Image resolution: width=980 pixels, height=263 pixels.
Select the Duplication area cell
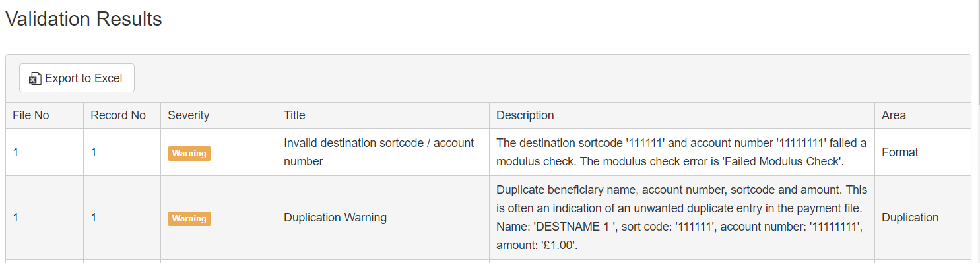click(x=910, y=218)
